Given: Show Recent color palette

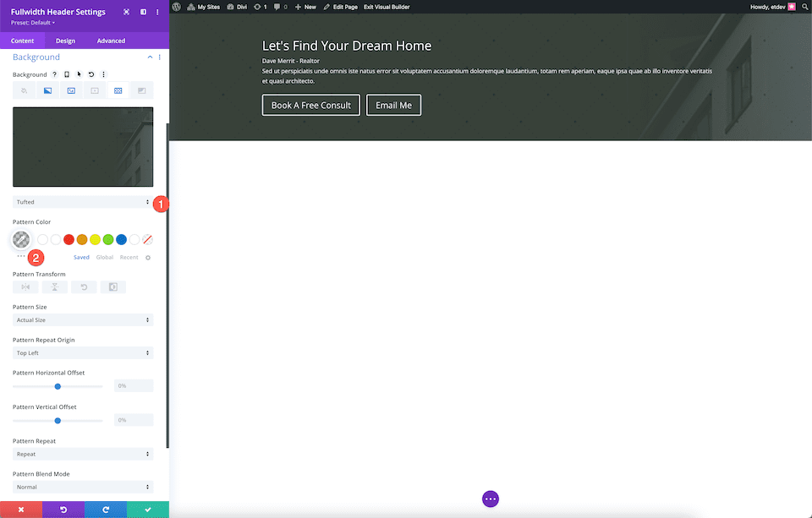Looking at the screenshot, I should pyautogui.click(x=129, y=257).
